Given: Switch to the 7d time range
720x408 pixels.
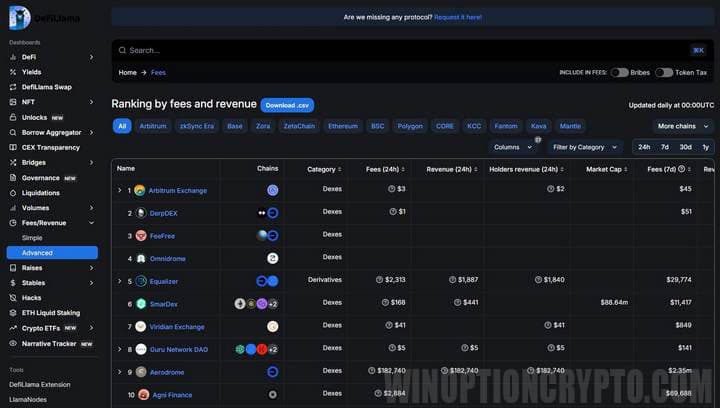Looking at the screenshot, I should (x=665, y=147).
